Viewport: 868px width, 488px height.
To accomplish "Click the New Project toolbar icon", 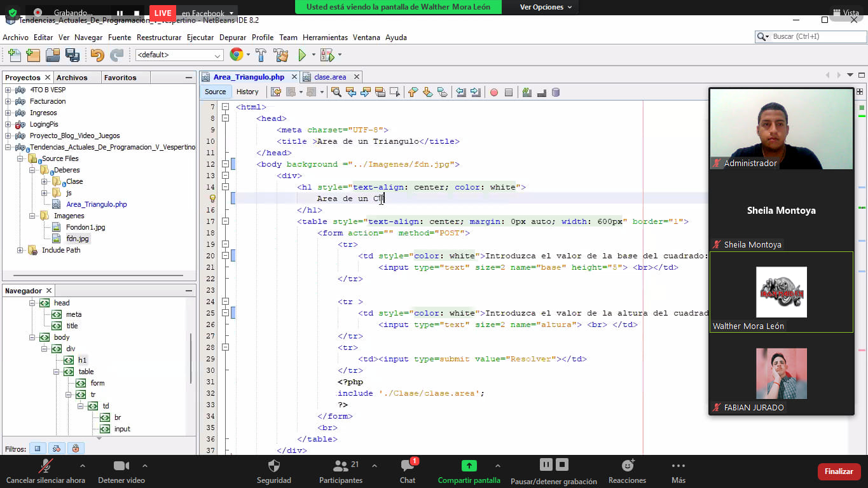I will (33, 55).
